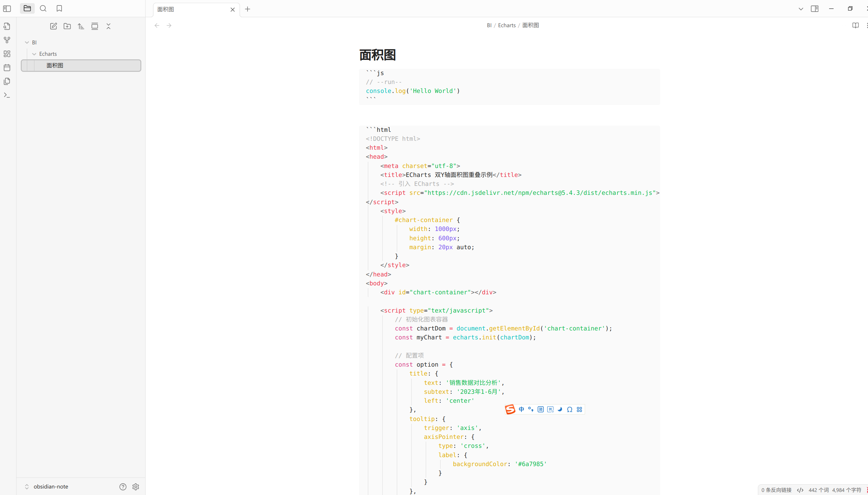Open the file explorer panel
This screenshot has width=868, height=495.
click(27, 9)
